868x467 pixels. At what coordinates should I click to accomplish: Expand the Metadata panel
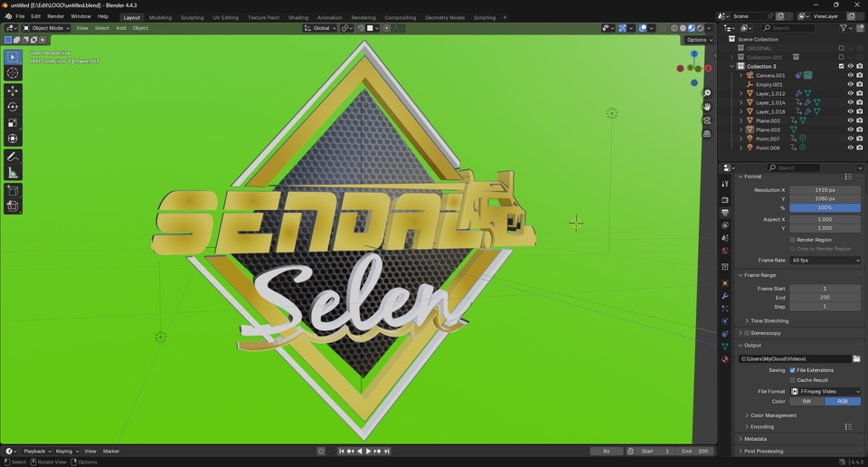pyautogui.click(x=755, y=439)
